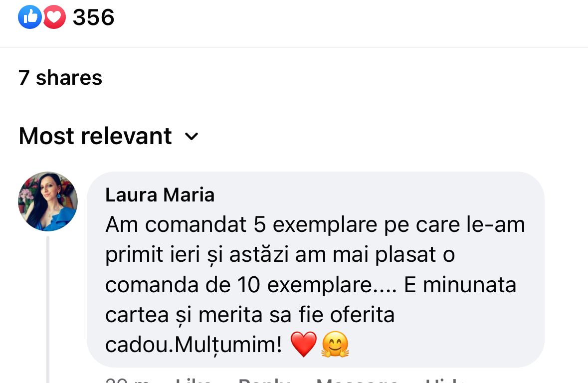The width and height of the screenshot is (588, 383).
Task: Click the chevron beside Most relevant
Action: (x=191, y=137)
